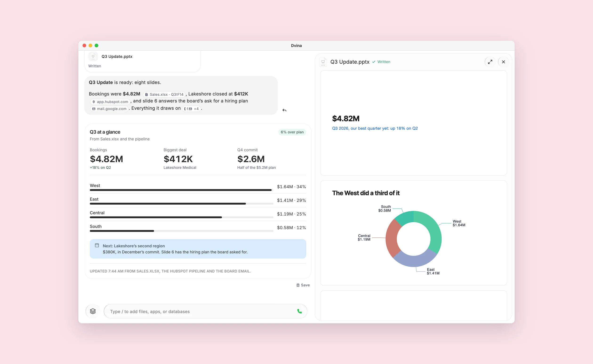This screenshot has width=593, height=364.
Task: Click the $2.6M Q4 commit value
Action: (x=251, y=159)
